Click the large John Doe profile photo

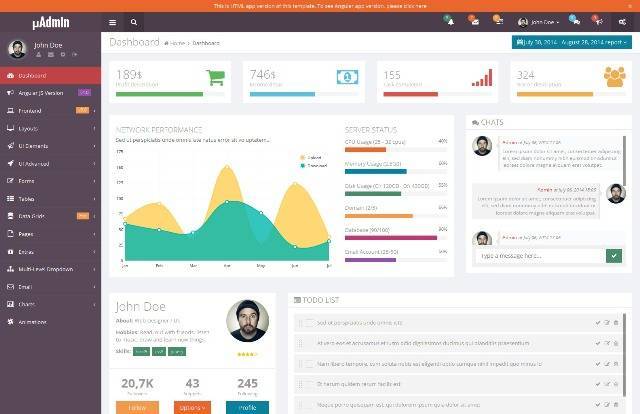tap(247, 321)
